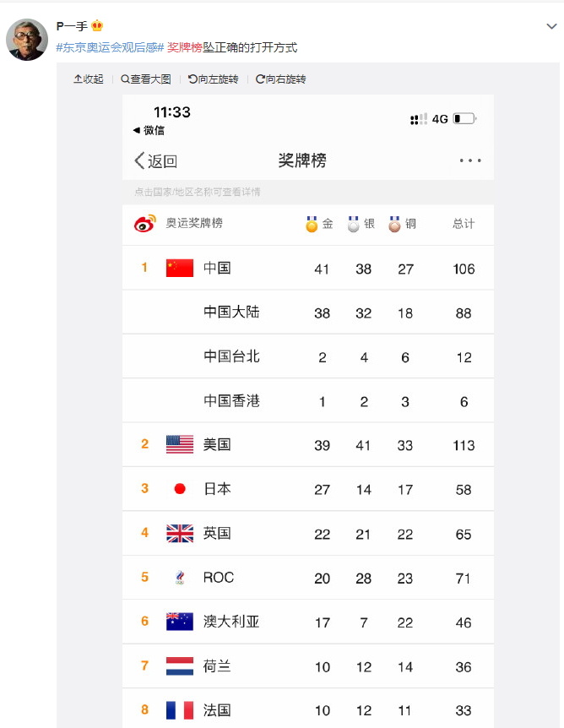Select the Japan flag icon
This screenshot has height=728, width=564.
[x=180, y=488]
